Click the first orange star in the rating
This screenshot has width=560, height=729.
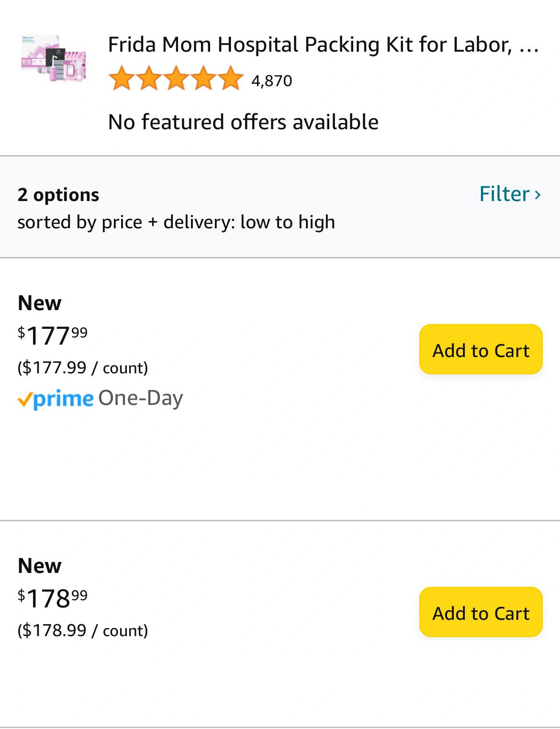pos(122,79)
